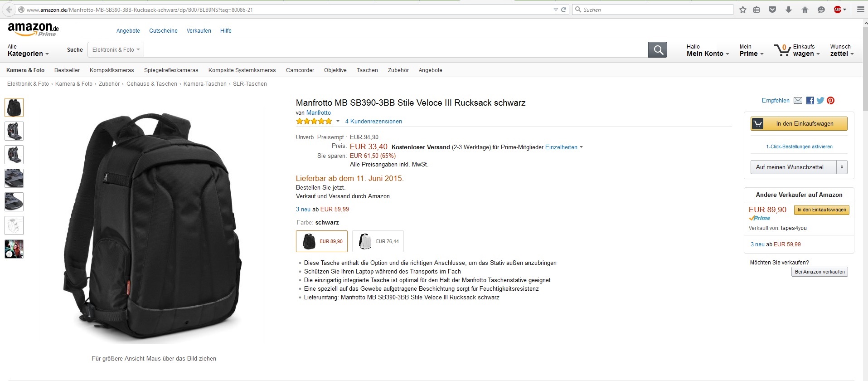Share the product via email envelope icon
The height and width of the screenshot is (381, 868).
tap(798, 101)
